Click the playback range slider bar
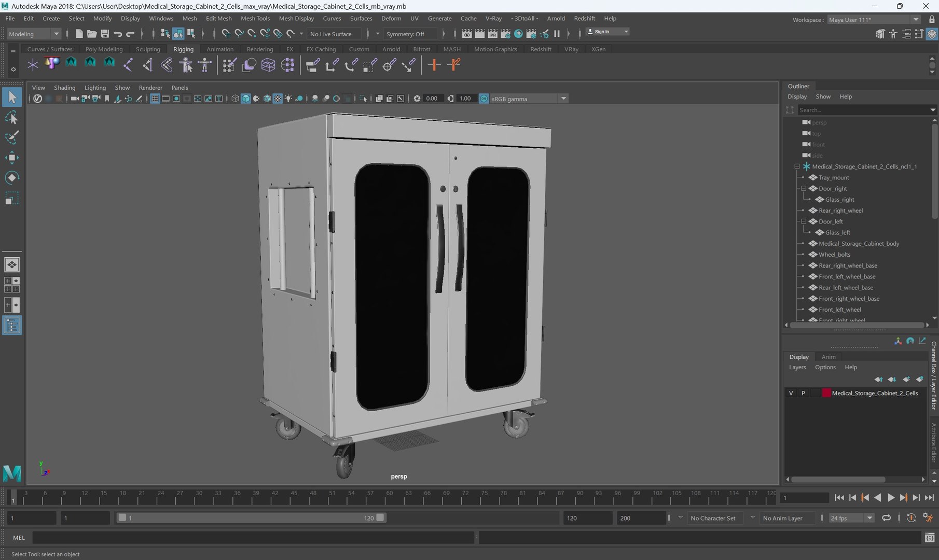 point(251,517)
